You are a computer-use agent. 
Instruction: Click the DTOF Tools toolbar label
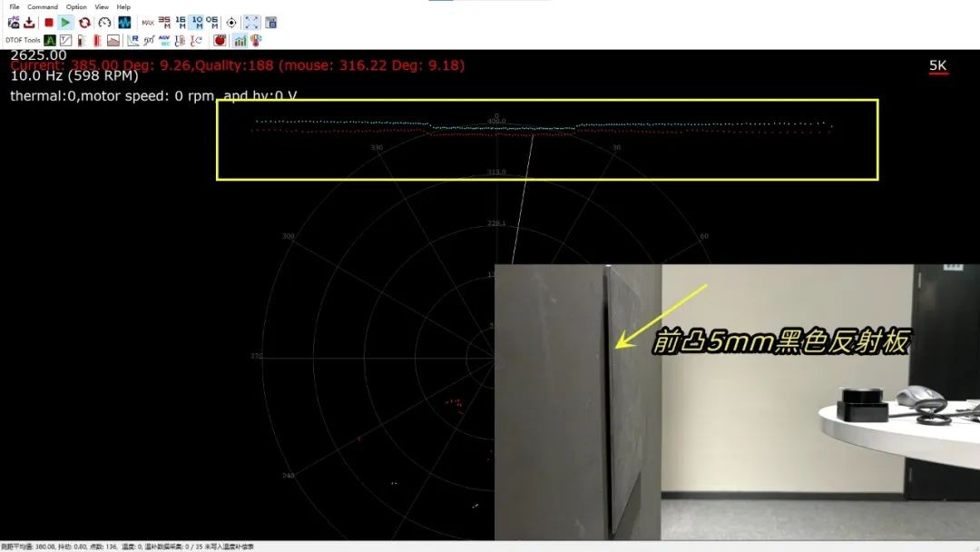click(x=23, y=41)
